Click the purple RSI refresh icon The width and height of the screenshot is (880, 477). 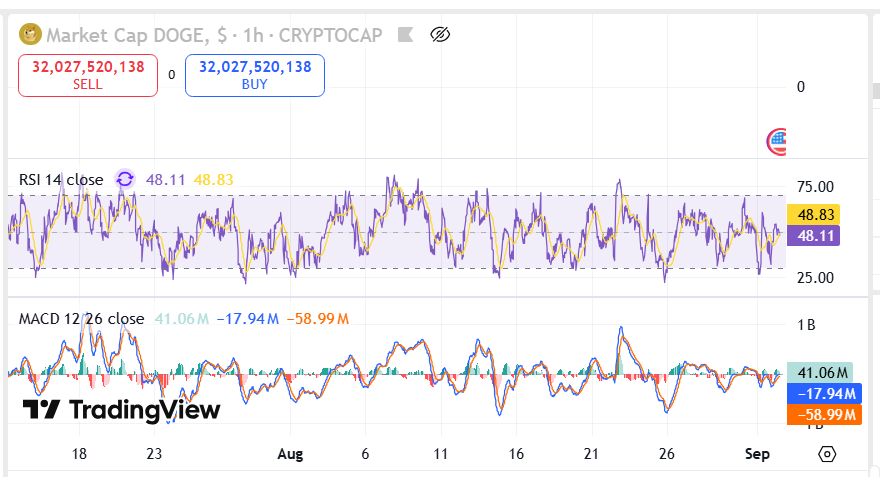coord(125,179)
